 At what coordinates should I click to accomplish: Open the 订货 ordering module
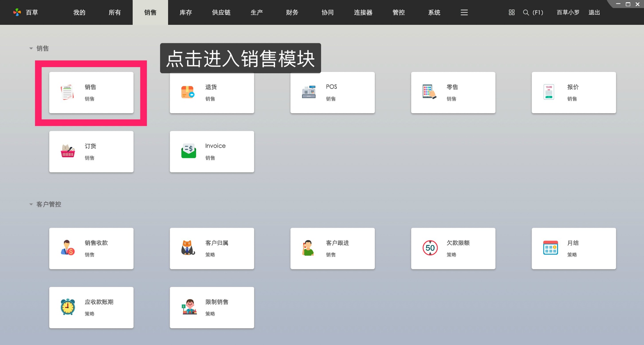click(91, 152)
